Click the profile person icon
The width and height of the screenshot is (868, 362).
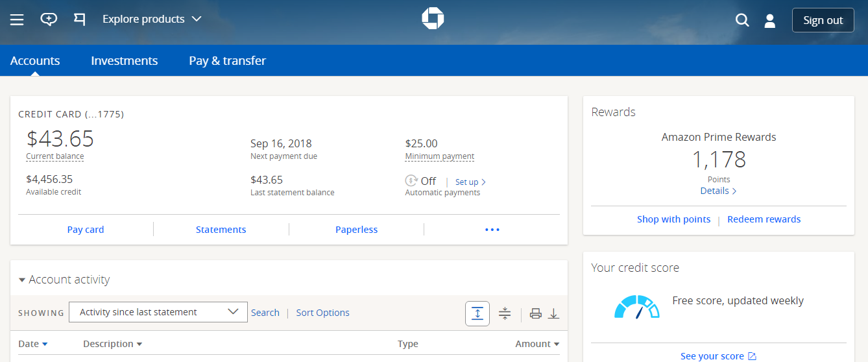point(770,20)
